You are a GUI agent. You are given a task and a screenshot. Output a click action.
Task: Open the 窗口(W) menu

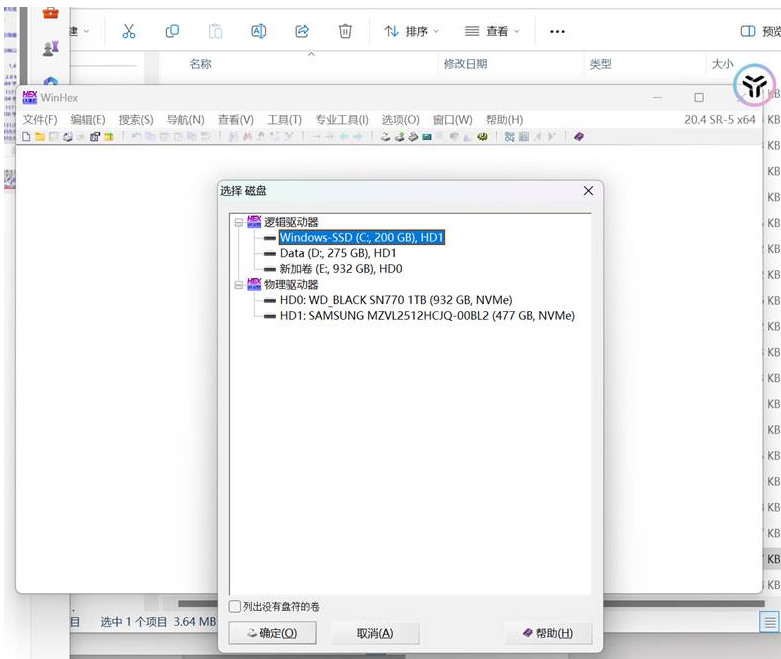tap(452, 120)
